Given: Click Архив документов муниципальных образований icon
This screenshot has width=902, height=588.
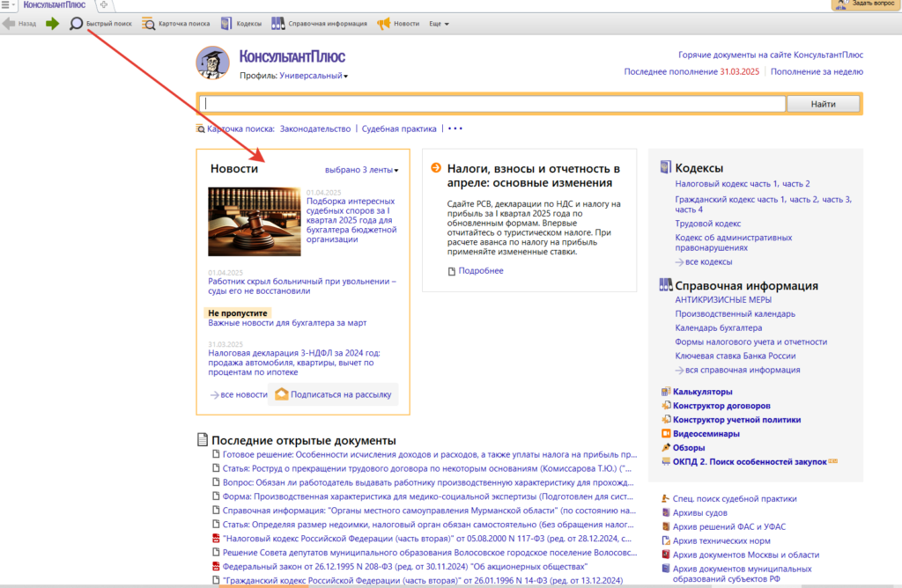Looking at the screenshot, I should pos(666,569).
